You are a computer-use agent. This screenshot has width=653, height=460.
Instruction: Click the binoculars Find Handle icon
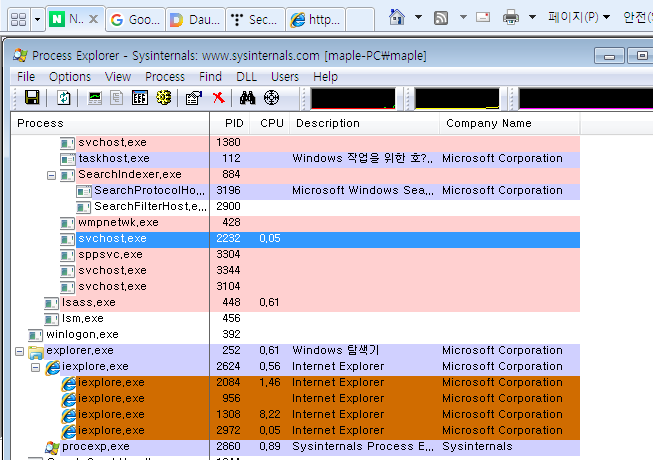(247, 98)
